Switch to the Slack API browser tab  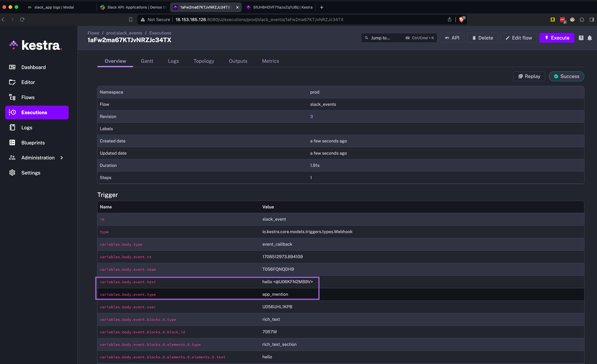tap(133, 7)
